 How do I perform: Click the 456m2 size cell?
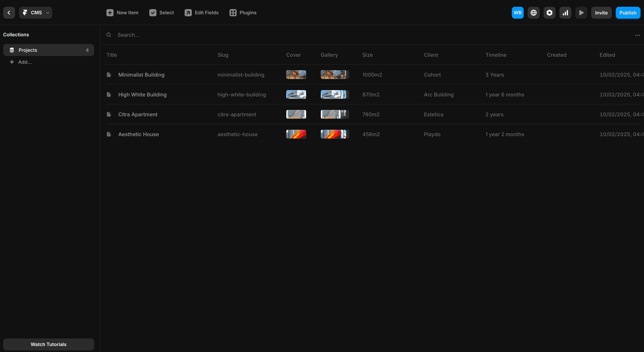pyautogui.click(x=371, y=134)
